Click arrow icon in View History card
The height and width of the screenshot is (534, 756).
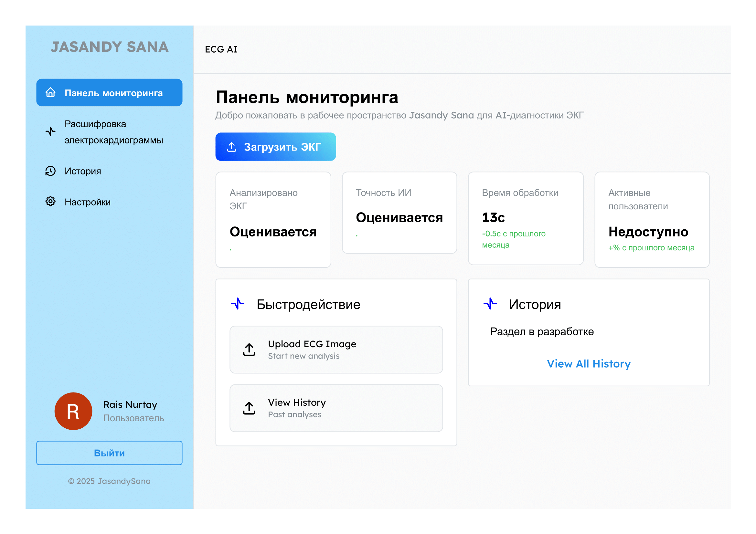point(249,408)
